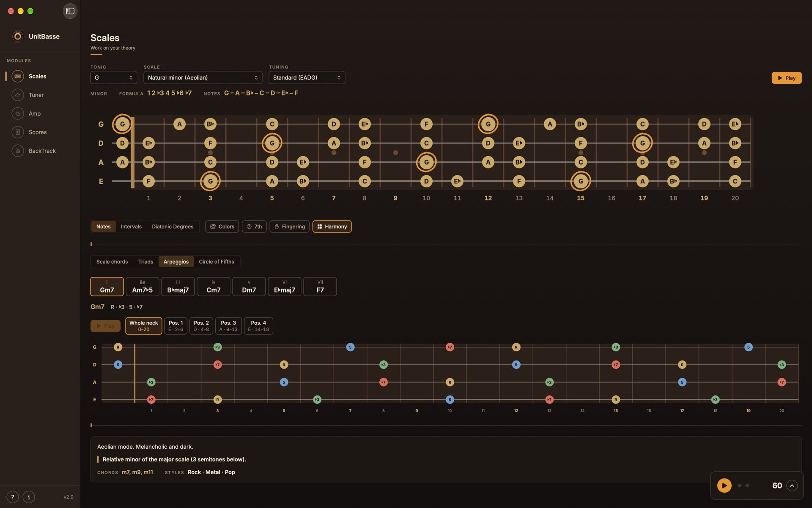Open the Scales module icon
Screen dimensions: 812x508
(x=18, y=76)
